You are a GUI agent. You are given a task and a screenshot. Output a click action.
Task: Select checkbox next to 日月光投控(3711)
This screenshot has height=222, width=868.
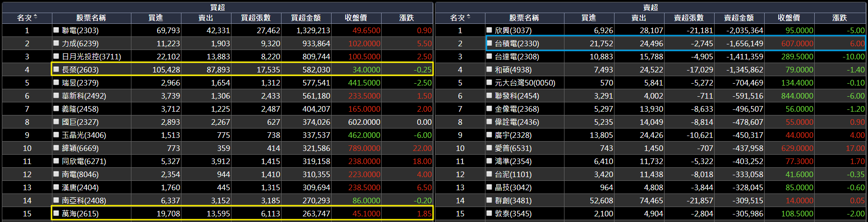click(x=56, y=56)
